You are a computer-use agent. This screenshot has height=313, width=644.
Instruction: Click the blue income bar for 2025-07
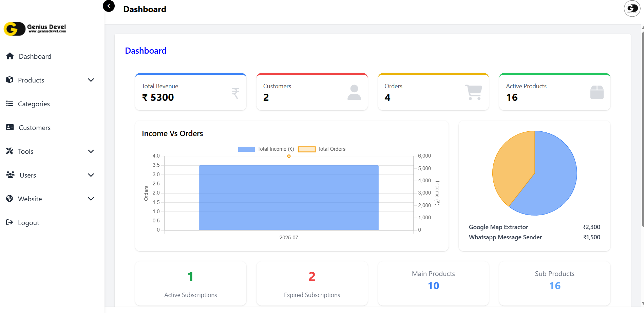[289, 197]
